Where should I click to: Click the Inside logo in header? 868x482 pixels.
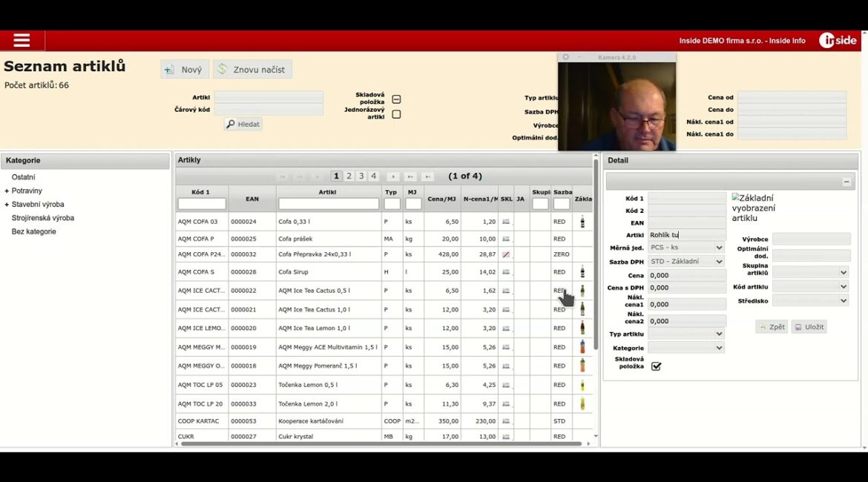click(838, 41)
